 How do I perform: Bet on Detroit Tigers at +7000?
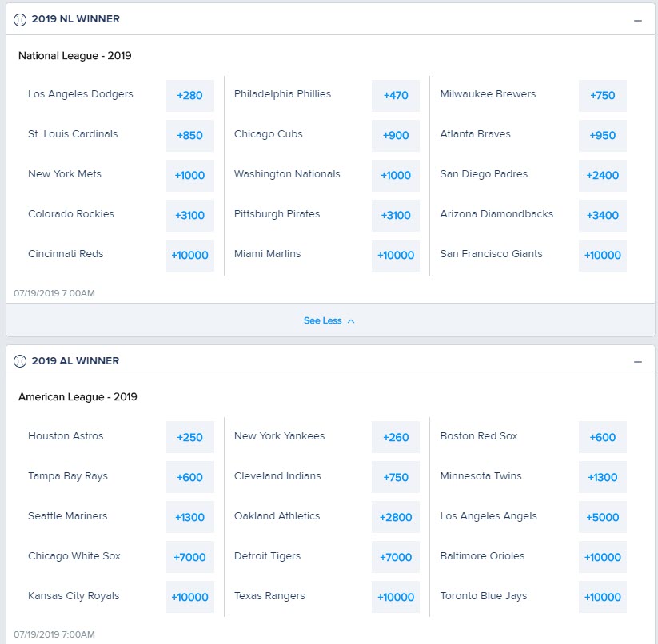[396, 557]
